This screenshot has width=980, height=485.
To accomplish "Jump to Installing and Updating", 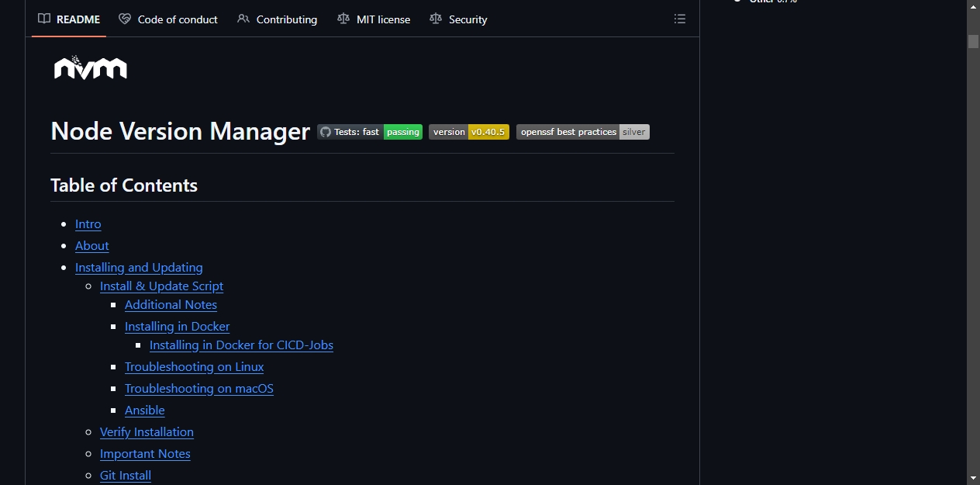I will (139, 268).
